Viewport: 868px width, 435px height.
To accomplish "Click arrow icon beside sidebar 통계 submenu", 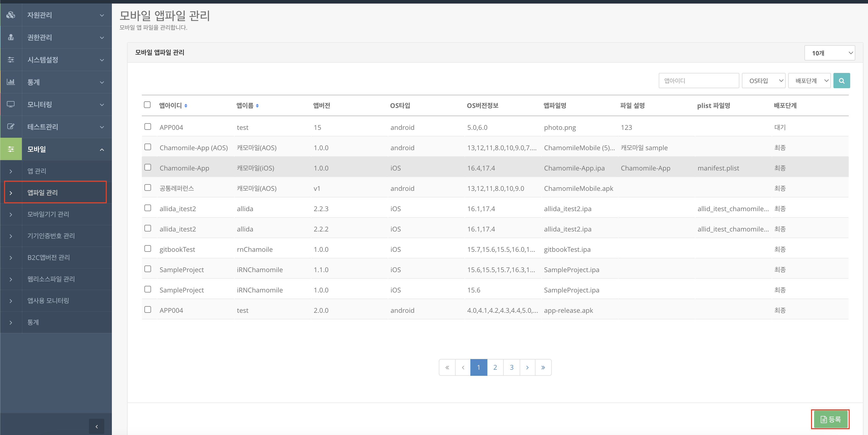I will (x=11, y=322).
